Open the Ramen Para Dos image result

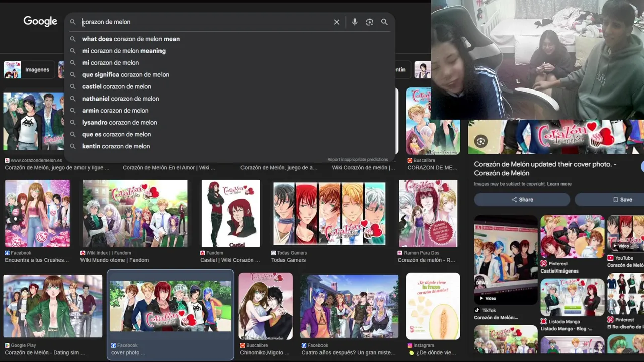pos(428,214)
